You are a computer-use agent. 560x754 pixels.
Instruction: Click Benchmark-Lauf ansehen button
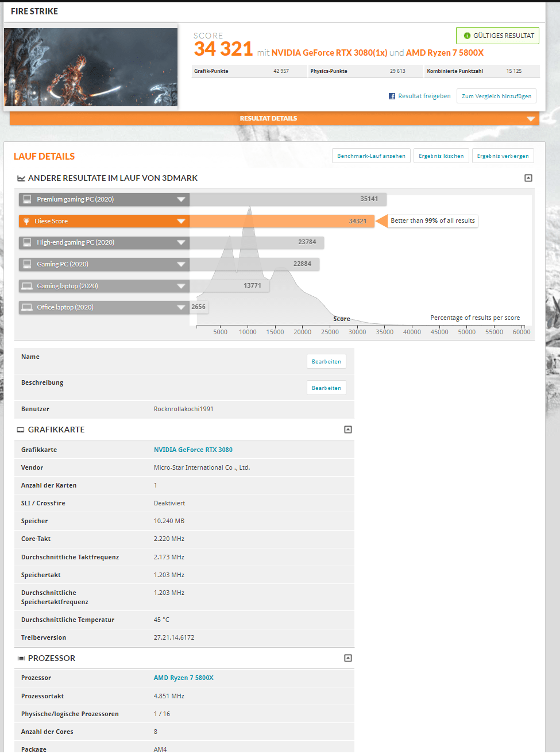371,156
